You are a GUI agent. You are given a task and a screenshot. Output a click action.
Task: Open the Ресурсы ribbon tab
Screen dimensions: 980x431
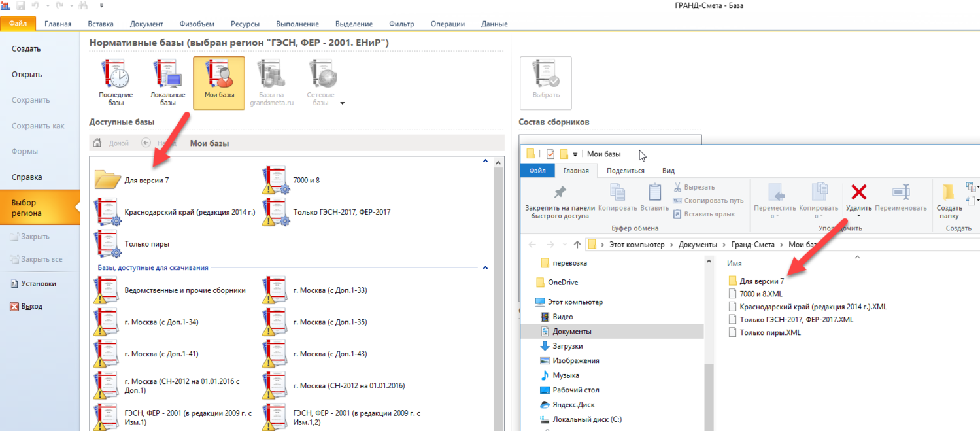click(x=245, y=24)
